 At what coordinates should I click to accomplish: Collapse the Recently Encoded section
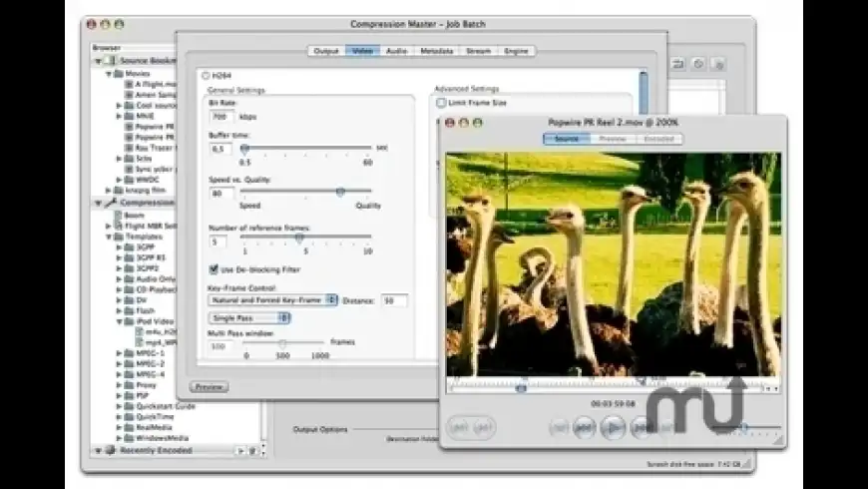(99, 451)
